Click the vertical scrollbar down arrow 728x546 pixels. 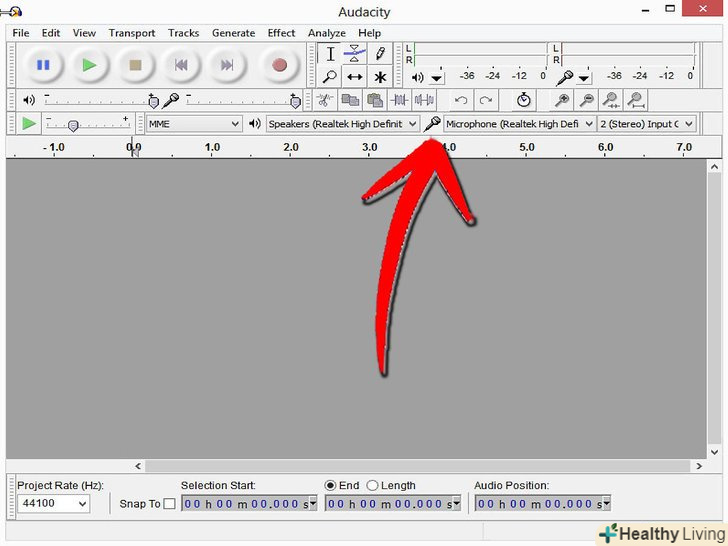(714, 451)
